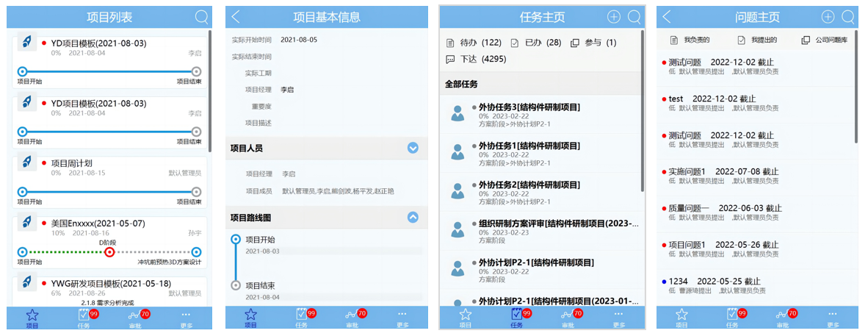This screenshot has height=336, width=868.
Task: Filter tasks by 已办 (28)
Action: coord(536,43)
